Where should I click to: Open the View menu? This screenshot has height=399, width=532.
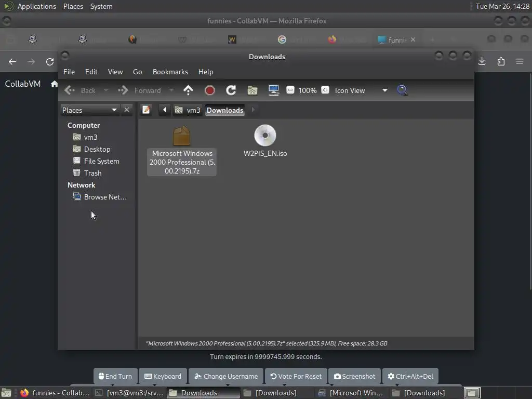coord(115,72)
